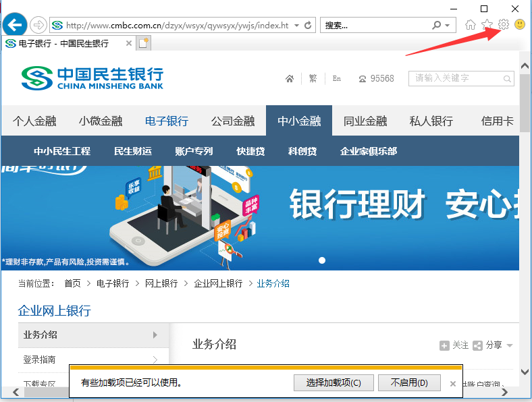
Task: Click the magnifier in site search box
Action: (506, 79)
